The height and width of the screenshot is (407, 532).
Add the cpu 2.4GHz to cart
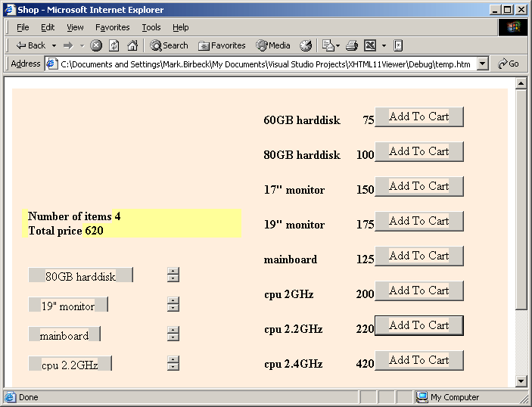click(418, 360)
